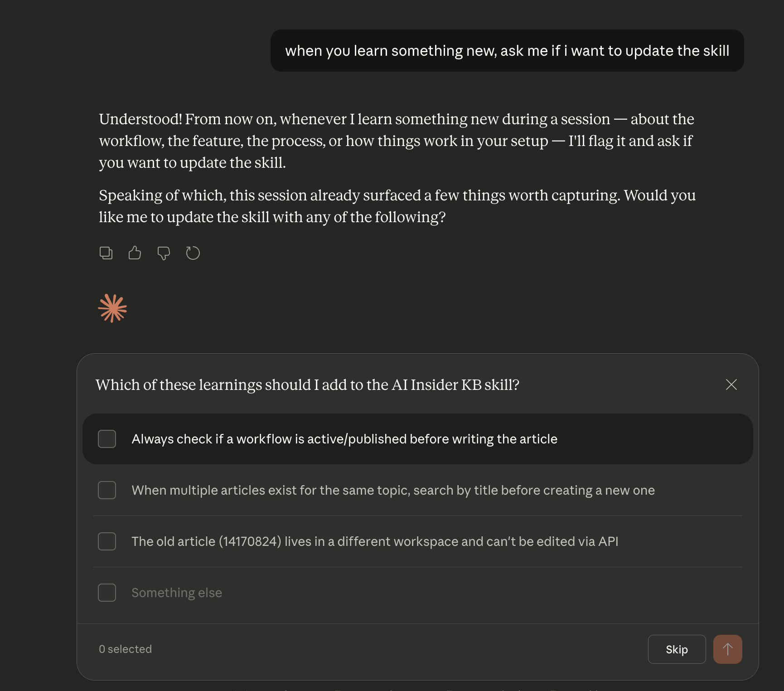Viewport: 784px width, 691px height.
Task: Click the copy icon under Claude's message
Action: click(106, 253)
